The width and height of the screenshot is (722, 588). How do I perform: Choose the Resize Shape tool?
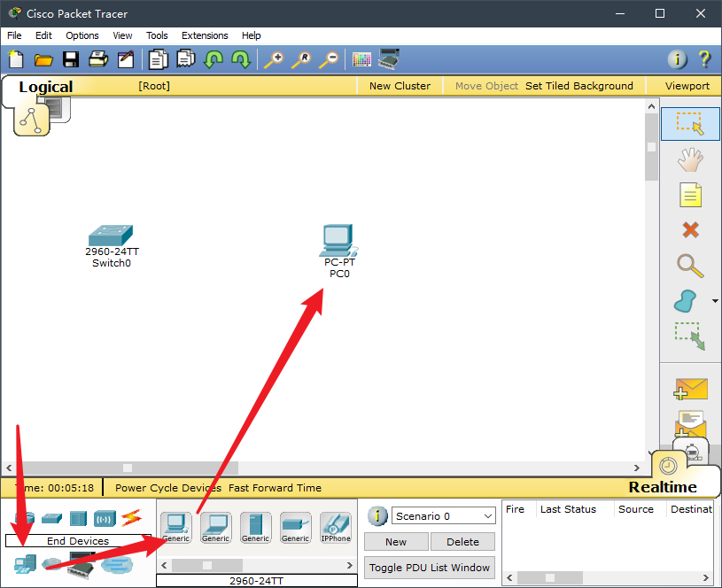click(690, 336)
